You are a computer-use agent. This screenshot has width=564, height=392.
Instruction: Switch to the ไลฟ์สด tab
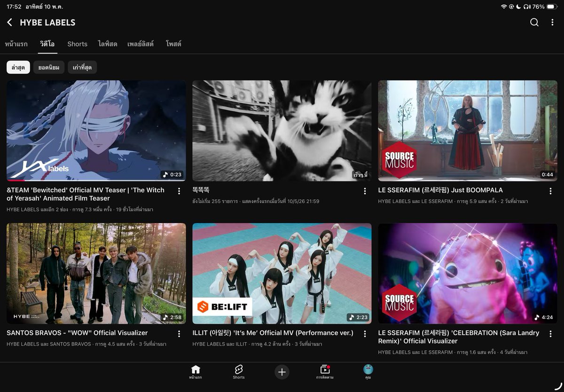[x=107, y=44]
